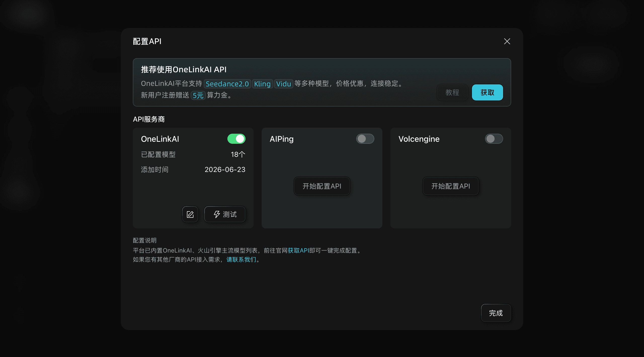The width and height of the screenshot is (644, 357).
Task: Disable the OneLinkAI provider toggle
Action: pyautogui.click(x=236, y=139)
